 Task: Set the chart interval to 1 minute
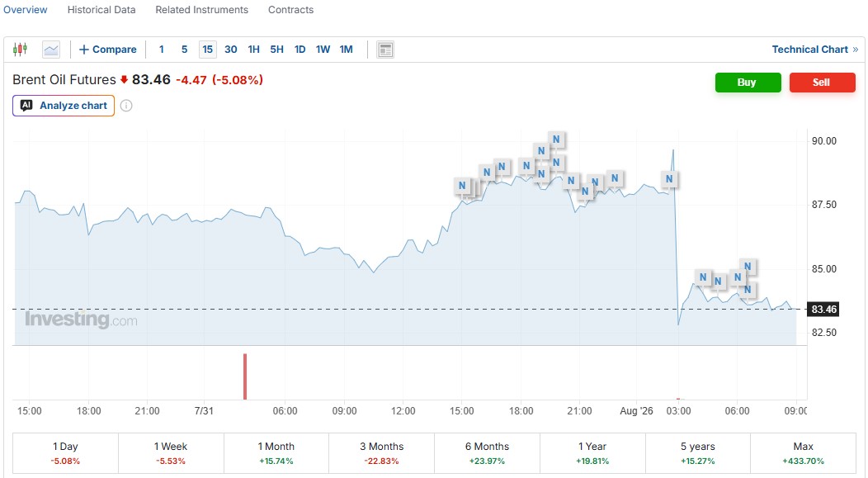coord(162,50)
